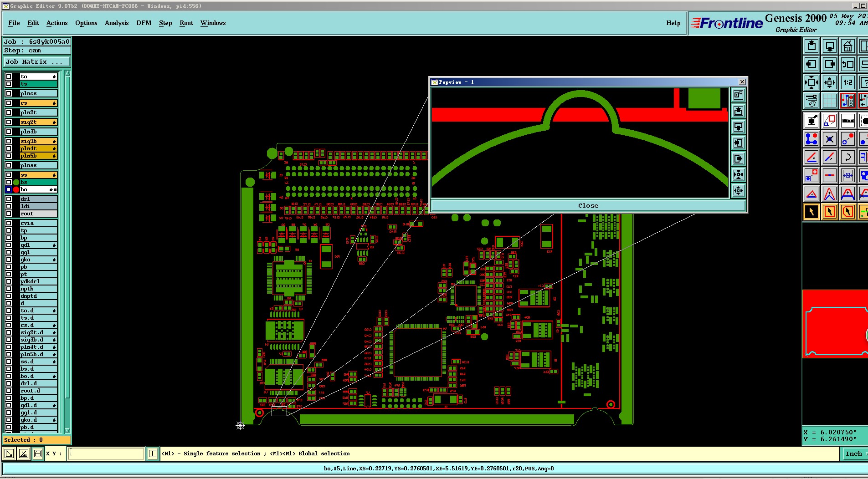Click the layer list scroll-down arrow
The width and height of the screenshot is (868, 479).
coord(67,430)
